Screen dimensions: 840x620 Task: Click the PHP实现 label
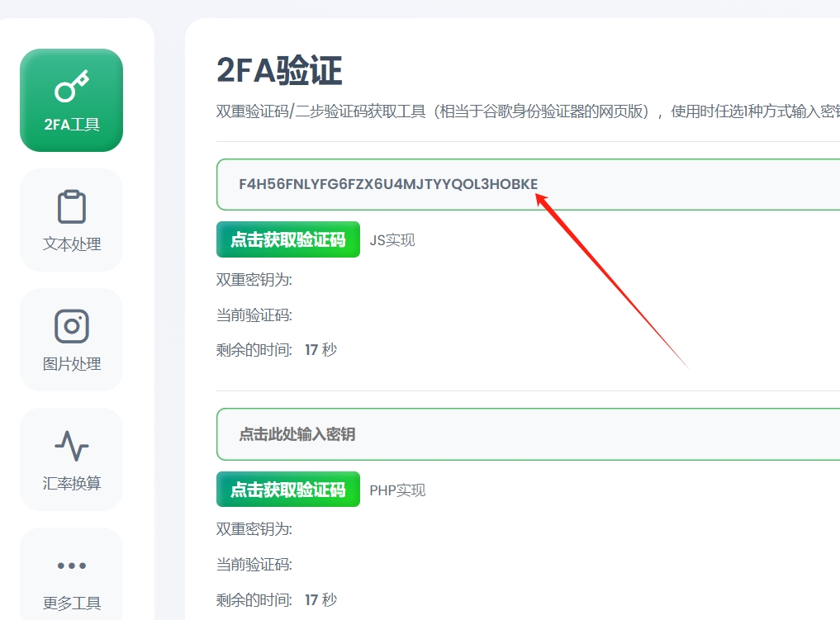pyautogui.click(x=397, y=490)
